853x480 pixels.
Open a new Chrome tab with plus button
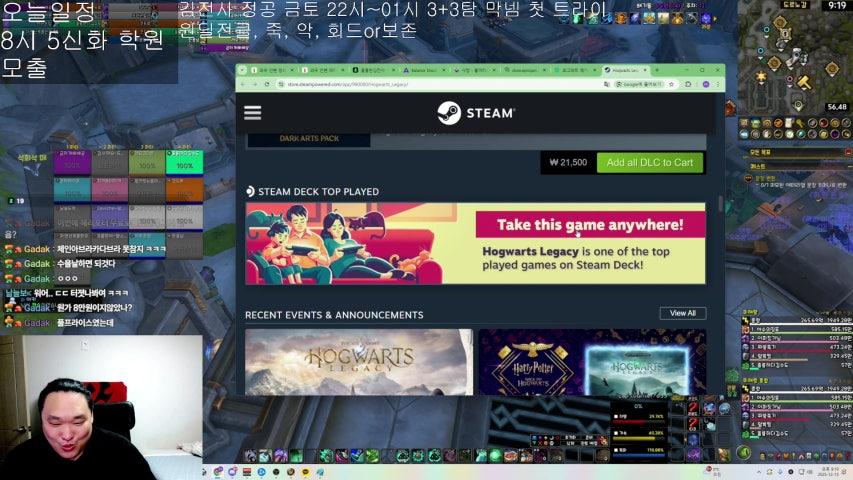[657, 70]
